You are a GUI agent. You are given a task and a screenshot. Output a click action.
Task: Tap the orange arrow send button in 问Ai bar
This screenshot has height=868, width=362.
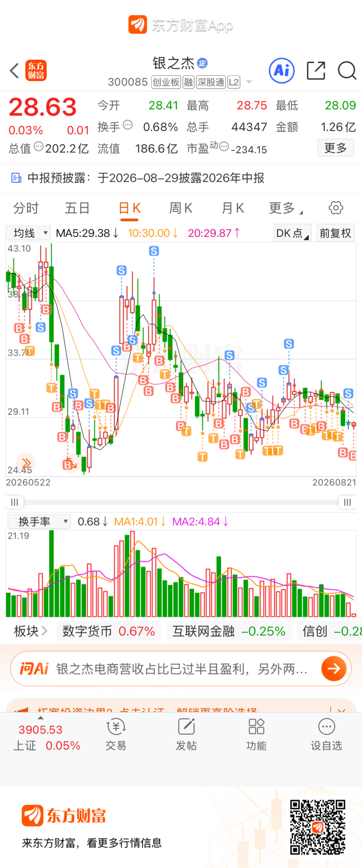coord(334,669)
